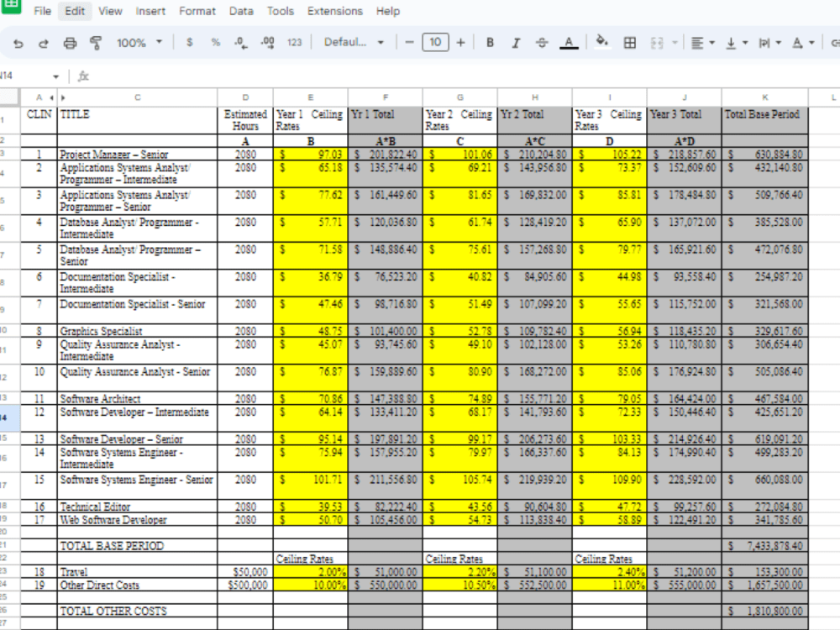The width and height of the screenshot is (840, 630).
Task: Open the File menu
Action: (x=42, y=11)
